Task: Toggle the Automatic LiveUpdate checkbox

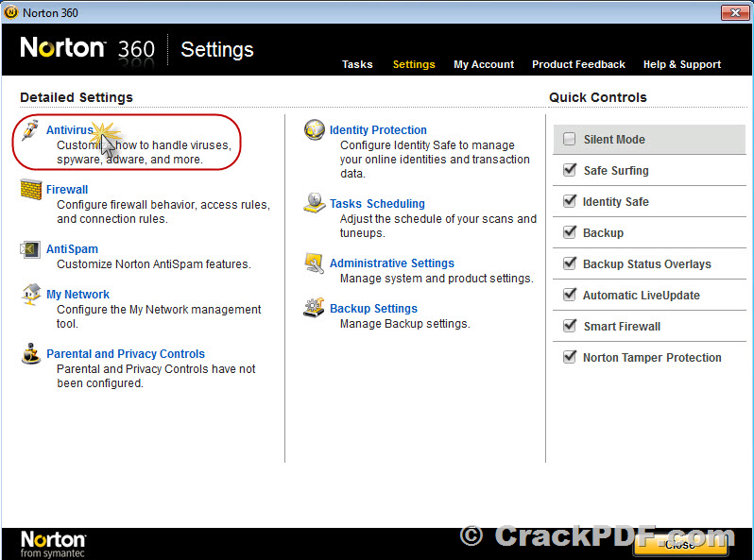Action: (570, 295)
